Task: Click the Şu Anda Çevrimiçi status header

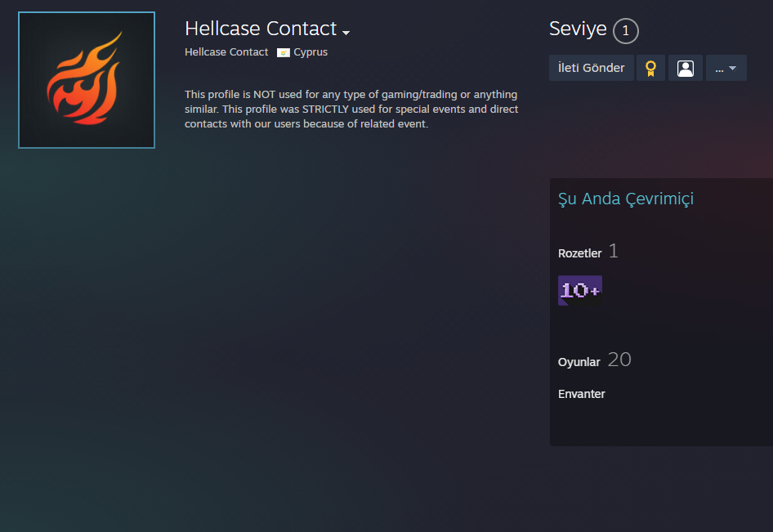Action: [x=626, y=199]
